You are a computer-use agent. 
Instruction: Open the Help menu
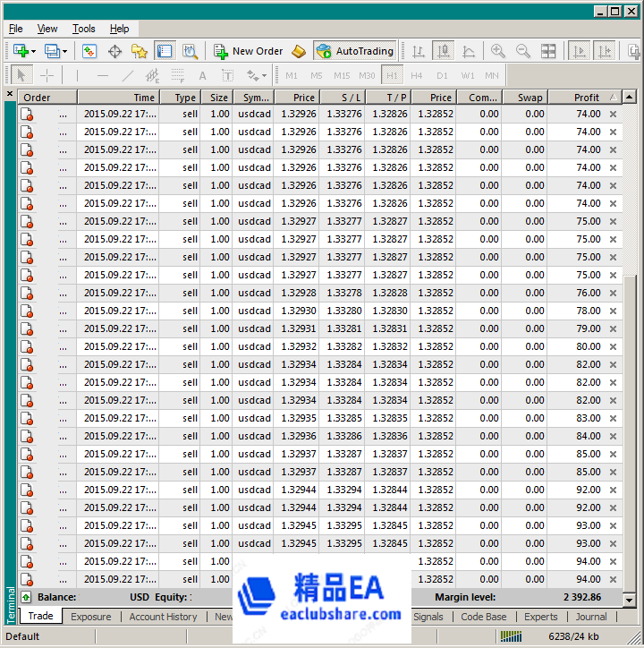(x=119, y=29)
